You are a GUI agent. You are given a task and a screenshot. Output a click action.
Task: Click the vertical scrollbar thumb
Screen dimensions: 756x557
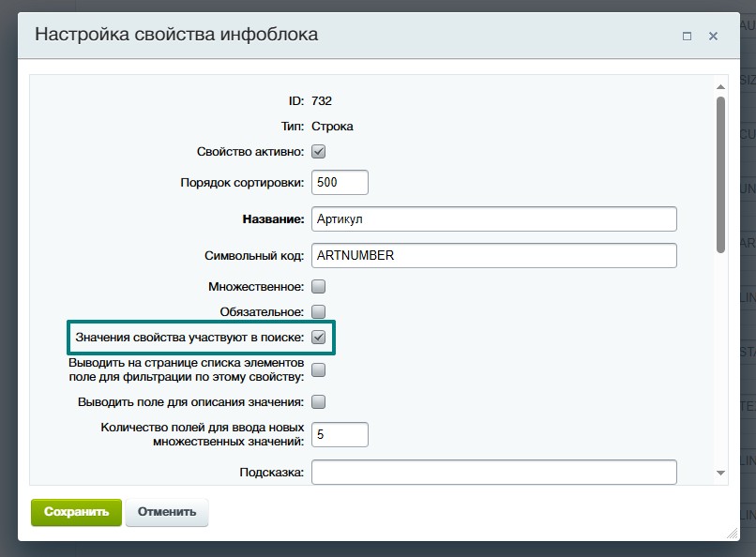pos(720,173)
